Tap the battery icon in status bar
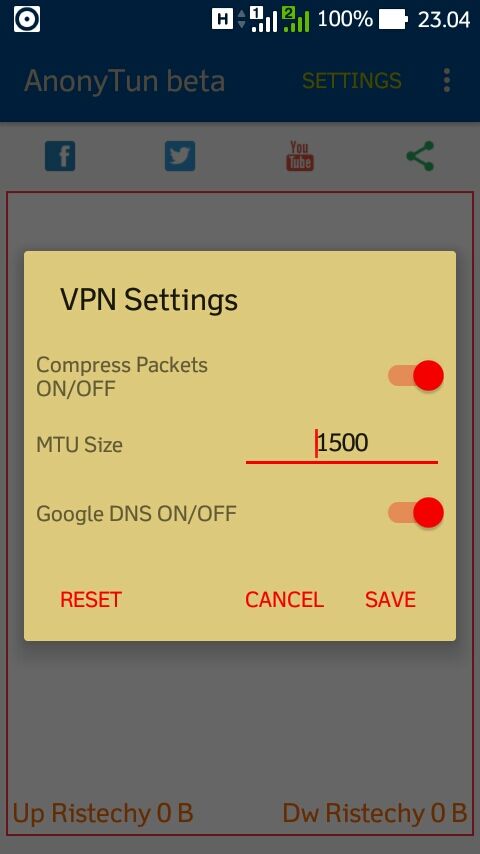The height and width of the screenshot is (854, 480). click(393, 19)
